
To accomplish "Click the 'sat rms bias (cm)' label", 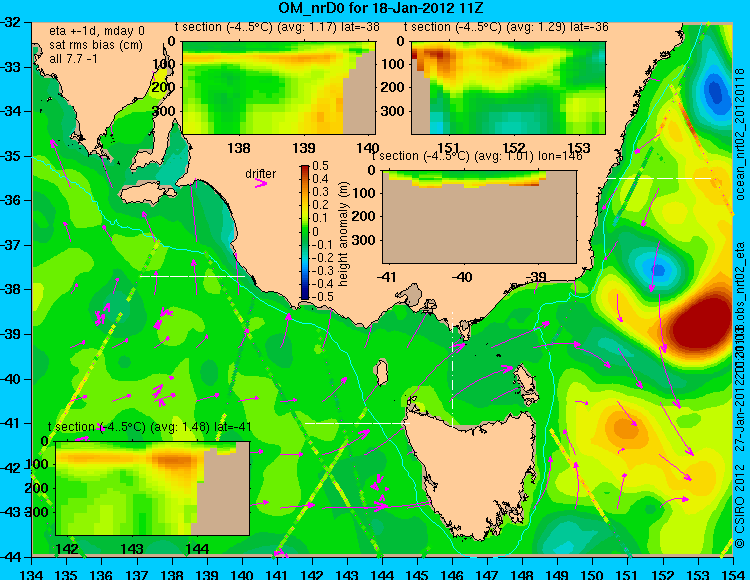I will pyautogui.click(x=96, y=45).
